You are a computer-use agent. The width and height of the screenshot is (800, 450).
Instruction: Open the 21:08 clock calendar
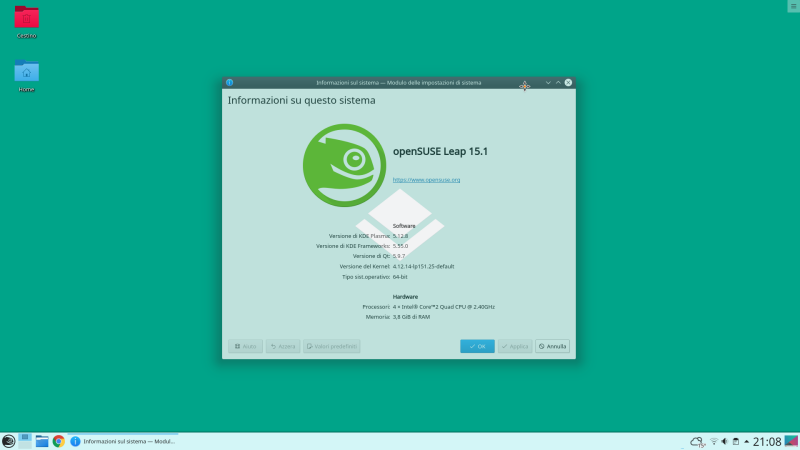(x=767, y=441)
